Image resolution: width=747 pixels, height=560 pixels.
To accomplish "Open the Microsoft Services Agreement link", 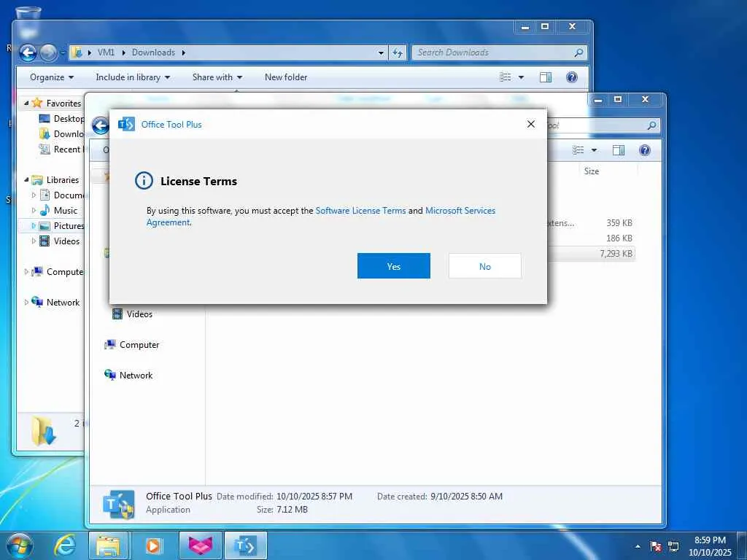I will (321, 216).
